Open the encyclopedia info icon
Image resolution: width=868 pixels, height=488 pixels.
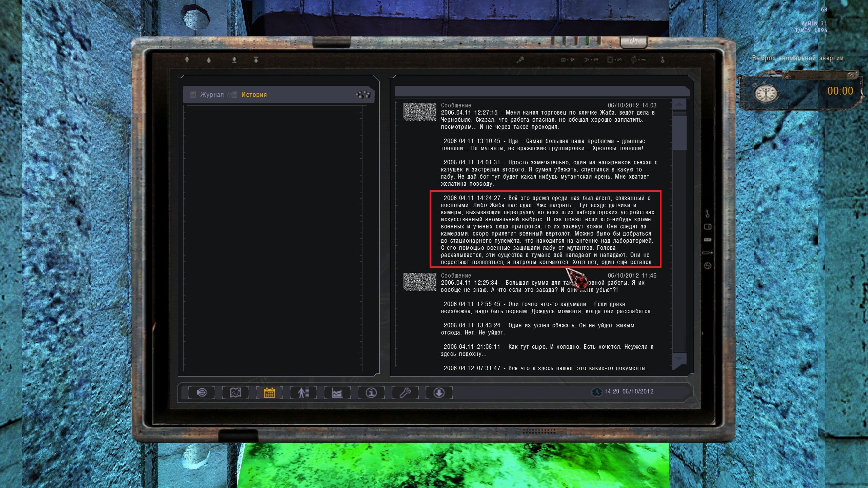coord(371,393)
